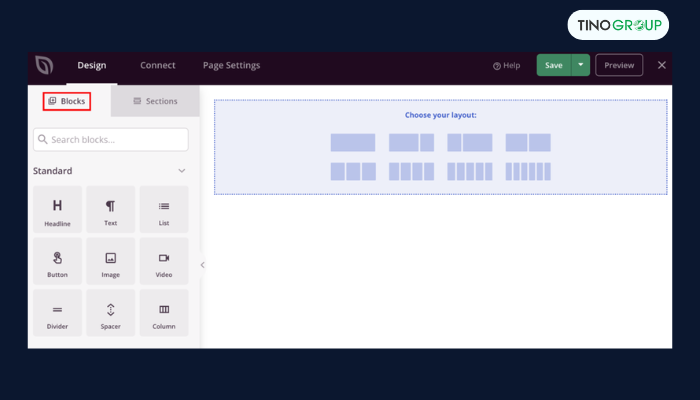Choose the single full-width column layout

pos(353,143)
